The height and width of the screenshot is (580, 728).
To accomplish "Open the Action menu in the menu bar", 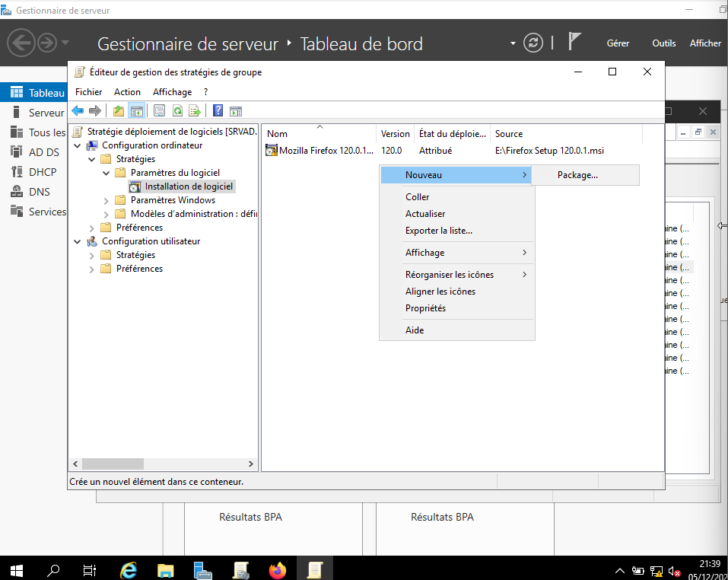I will point(127,92).
